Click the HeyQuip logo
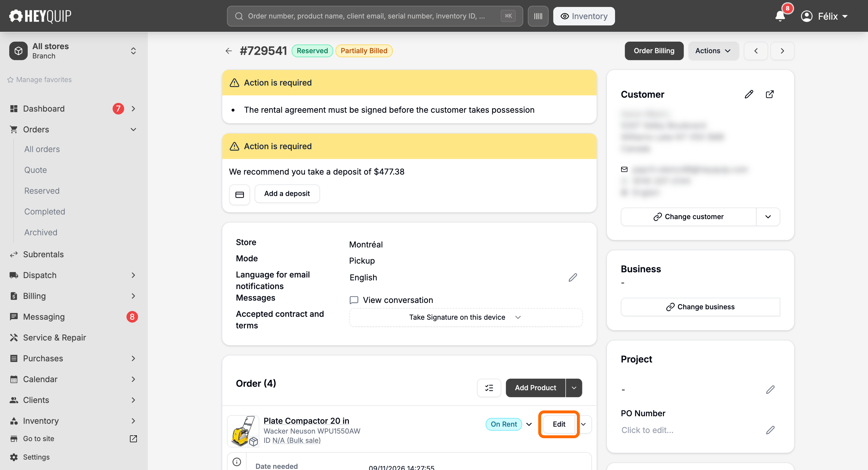This screenshot has width=868, height=470. click(x=40, y=16)
